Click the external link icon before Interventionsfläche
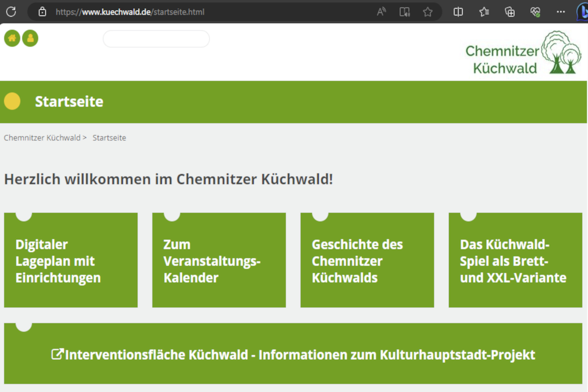Screen dimensions: 588x392 click(x=57, y=354)
